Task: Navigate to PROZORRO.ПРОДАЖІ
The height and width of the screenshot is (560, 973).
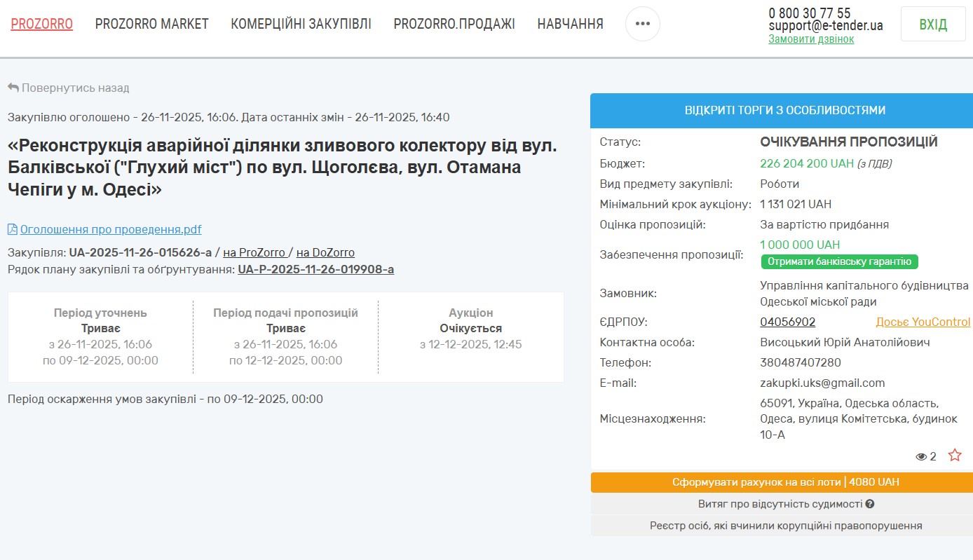Action: (x=454, y=24)
